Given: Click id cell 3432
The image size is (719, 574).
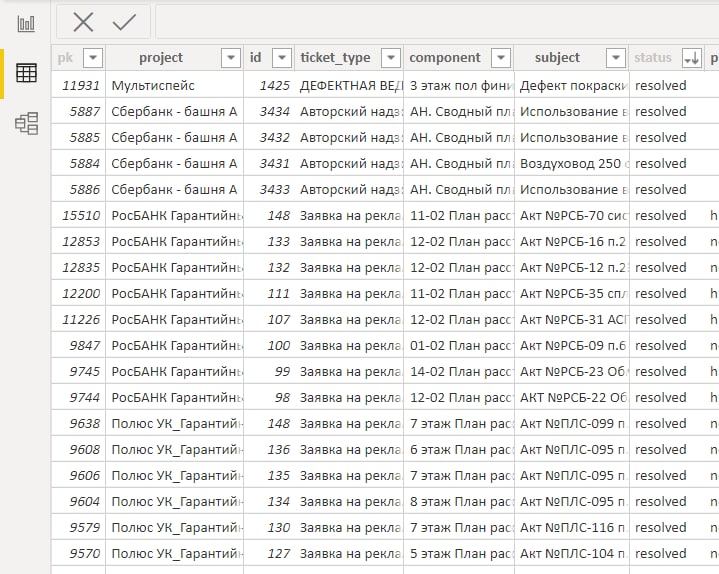Looking at the screenshot, I should pyautogui.click(x=269, y=138).
